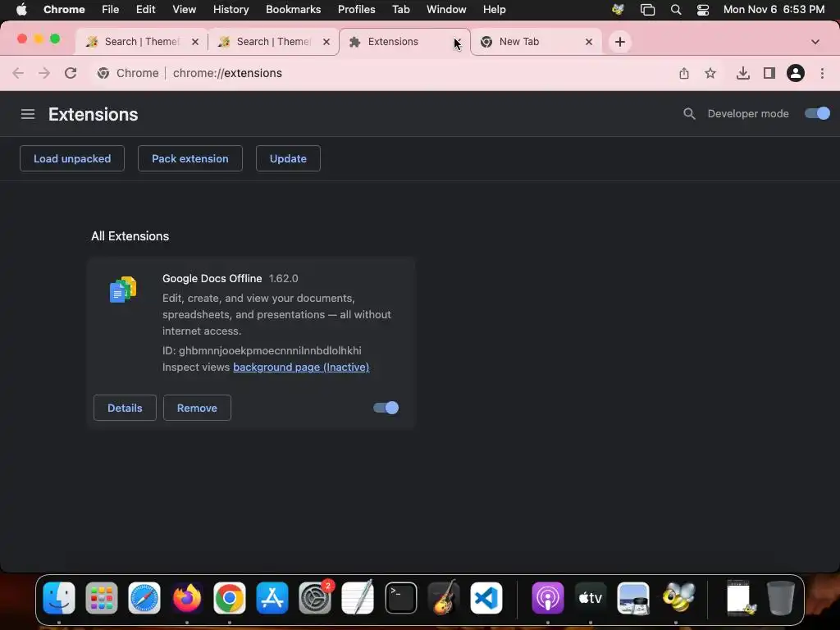Screen dimensions: 840x630
Task: Open a new tab with plus button
Action: click(620, 42)
